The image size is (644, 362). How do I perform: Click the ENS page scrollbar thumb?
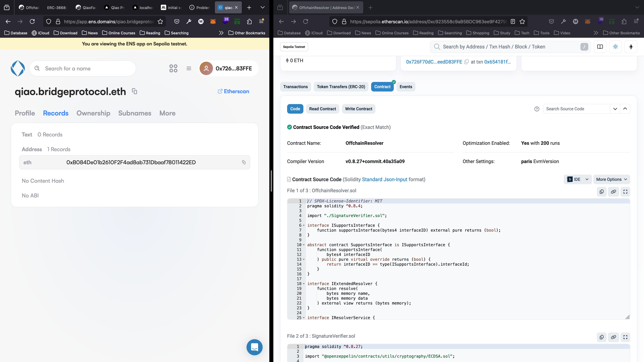click(271, 181)
